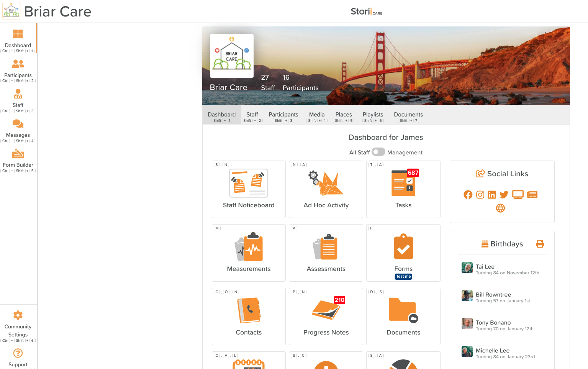This screenshot has height=369, width=588.
Task: Click the 16 Participants count on banner
Action: pos(301,82)
